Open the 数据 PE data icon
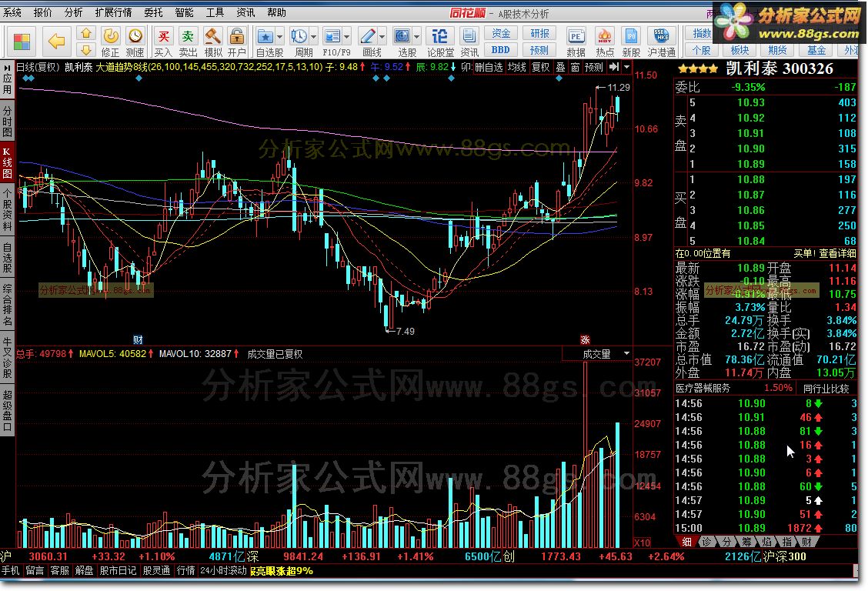 576,42
